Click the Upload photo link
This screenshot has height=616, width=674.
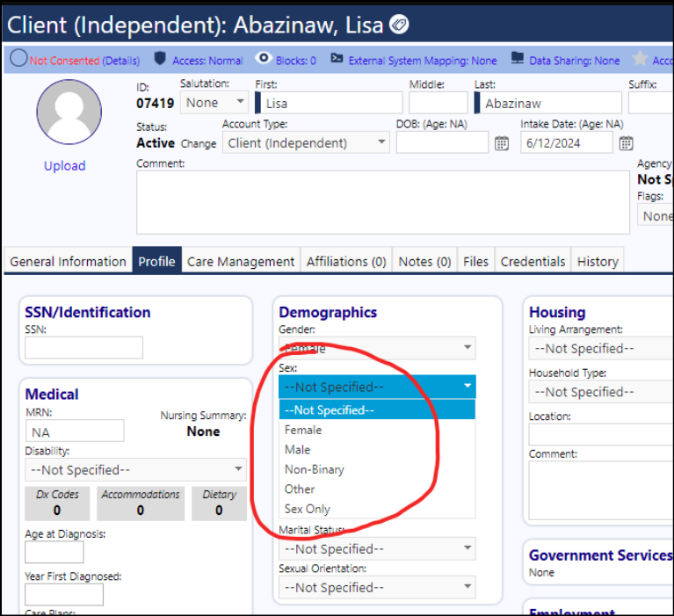point(64,165)
